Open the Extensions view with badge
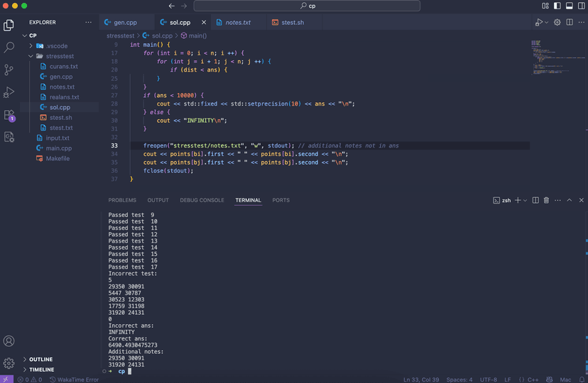Screen dimensions: 588x383 click(x=9, y=115)
